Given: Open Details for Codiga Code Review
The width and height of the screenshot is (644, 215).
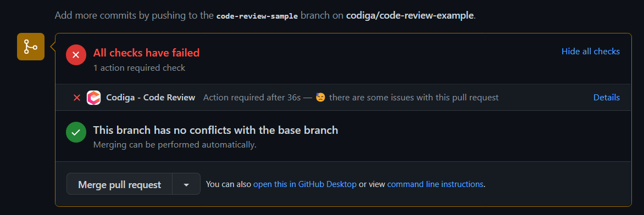Looking at the screenshot, I should (607, 98).
